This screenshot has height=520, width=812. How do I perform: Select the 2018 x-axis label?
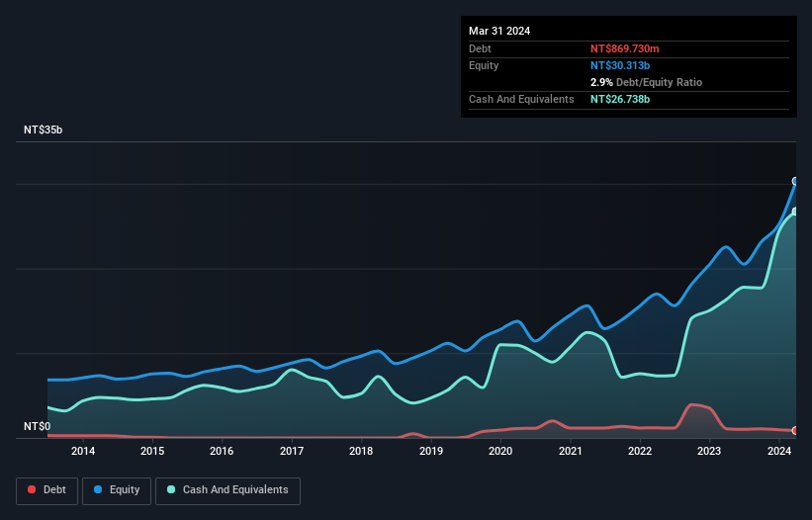click(361, 451)
